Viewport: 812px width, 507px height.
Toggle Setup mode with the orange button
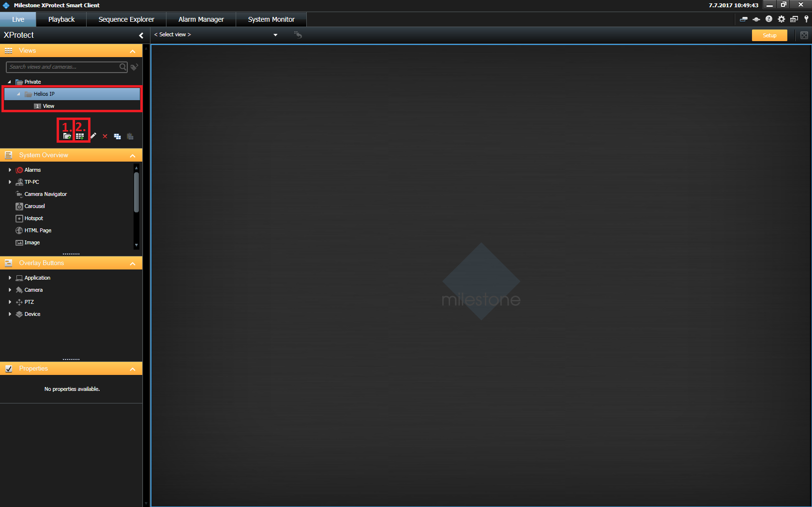click(769, 35)
